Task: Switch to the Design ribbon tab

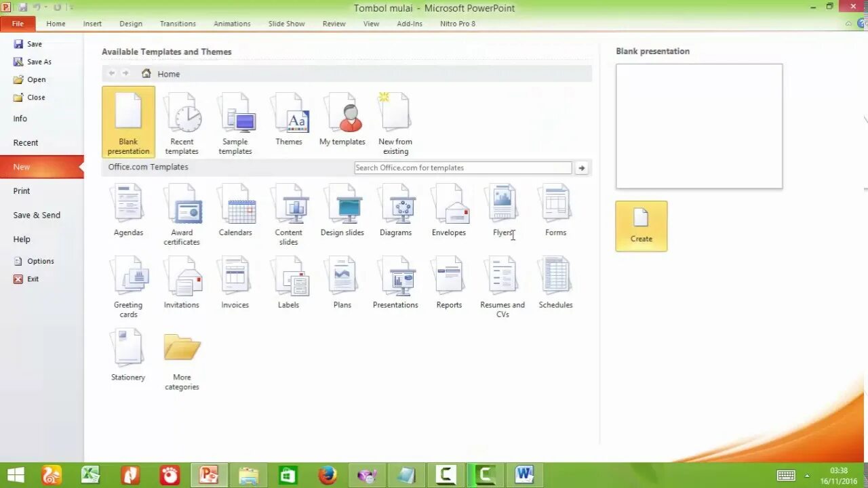Action: [x=131, y=24]
